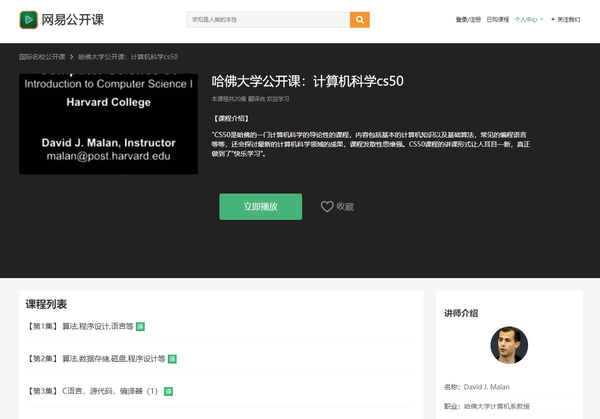Click the orange search magnifier button

point(360,20)
